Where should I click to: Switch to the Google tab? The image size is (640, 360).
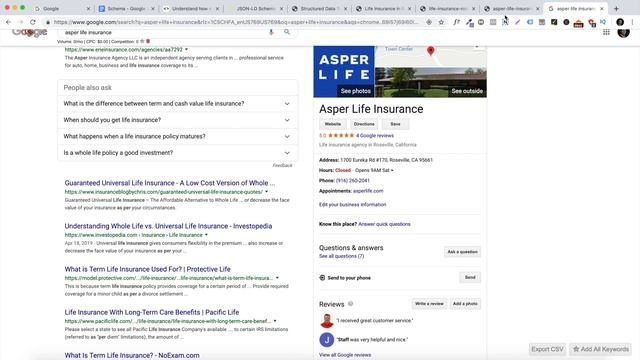pos(62,9)
